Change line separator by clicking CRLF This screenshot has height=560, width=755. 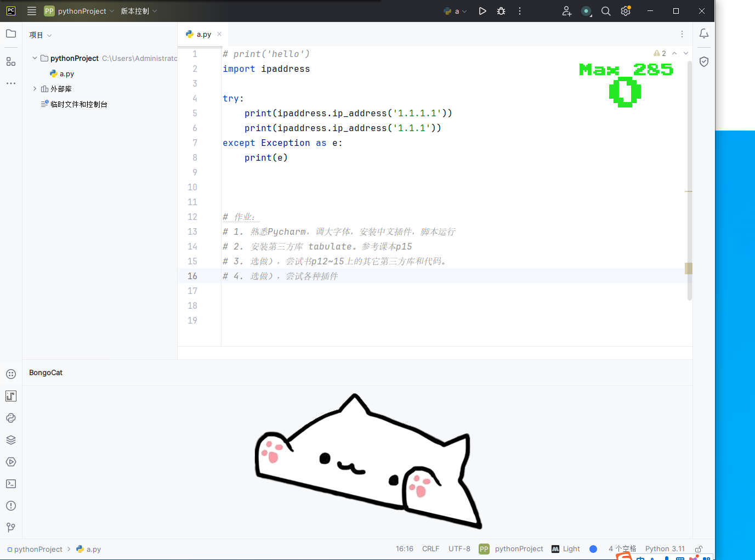430,548
